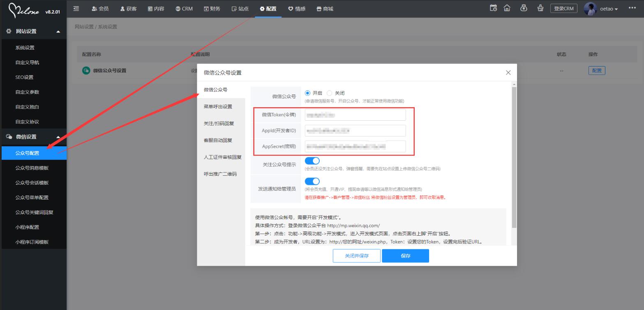Switch to 关注/扫码回复 dialog tab
This screenshot has width=644, height=310.
pos(221,123)
